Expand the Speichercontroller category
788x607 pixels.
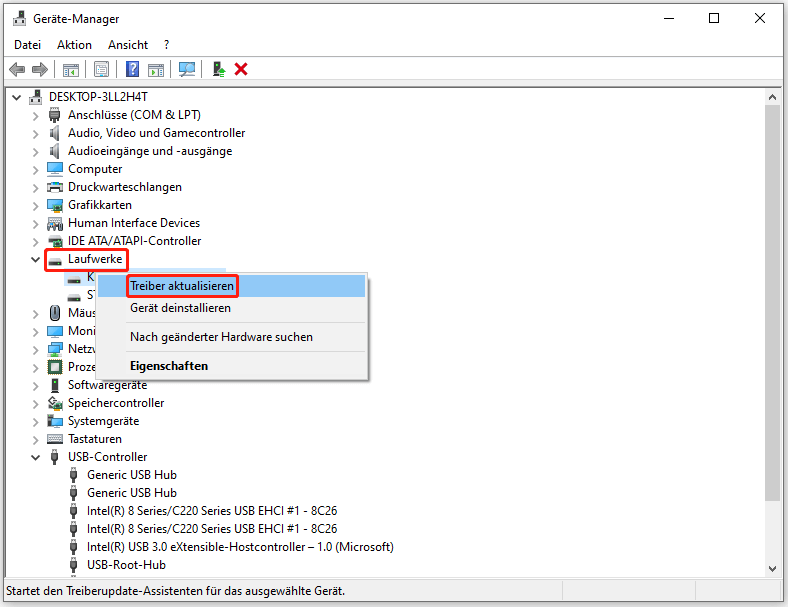[x=35, y=404]
